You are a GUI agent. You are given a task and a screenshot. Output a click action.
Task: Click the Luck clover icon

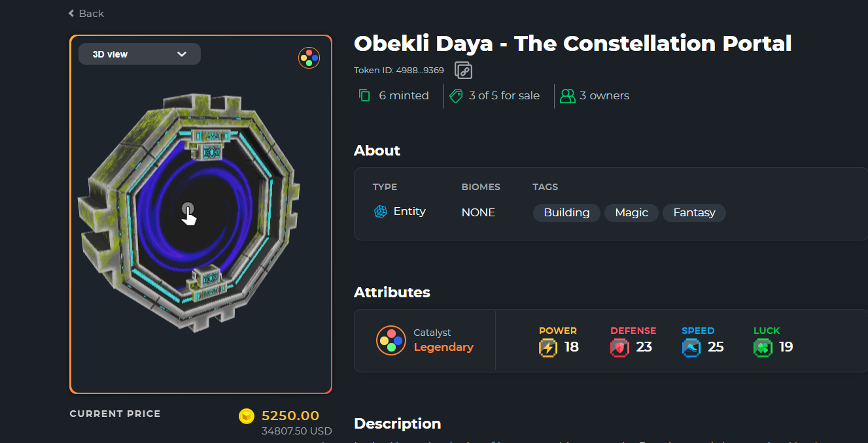(x=763, y=348)
